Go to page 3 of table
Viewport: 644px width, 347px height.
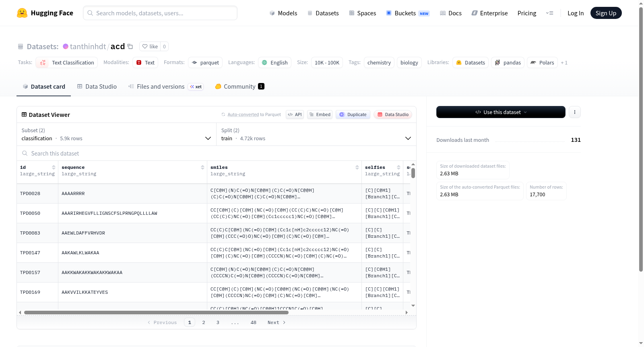(x=218, y=322)
